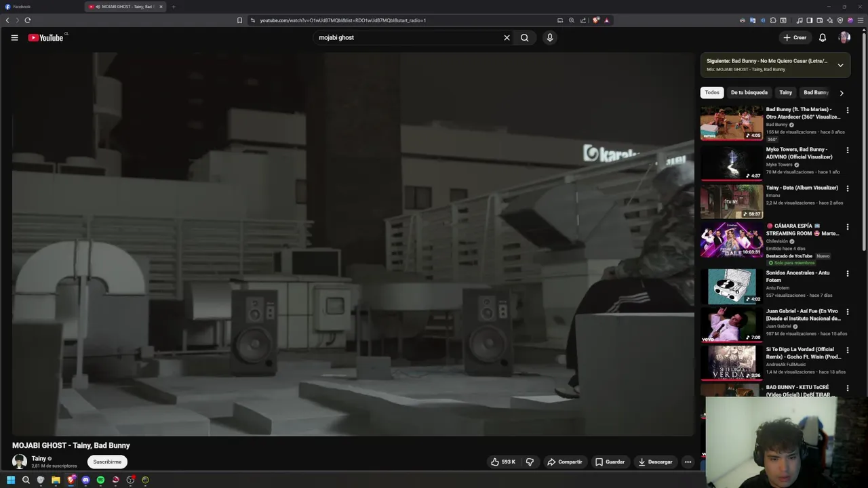Open Windows Start menu
The height and width of the screenshot is (488, 868).
pos(11,480)
